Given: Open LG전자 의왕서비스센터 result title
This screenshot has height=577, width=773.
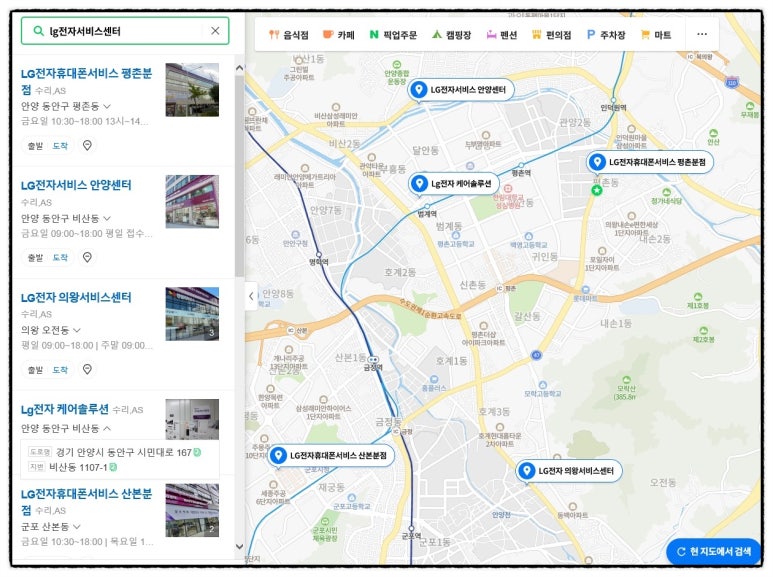Looking at the screenshot, I should click(x=76, y=297).
